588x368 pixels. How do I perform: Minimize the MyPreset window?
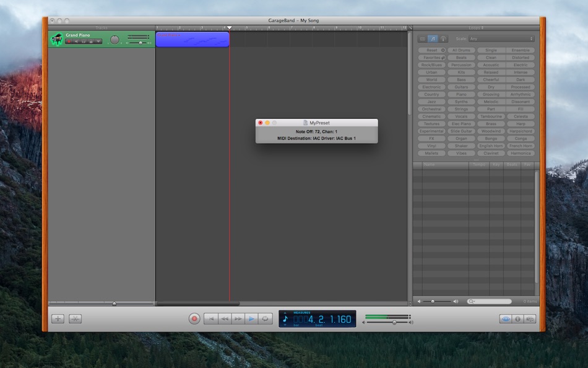(x=267, y=123)
